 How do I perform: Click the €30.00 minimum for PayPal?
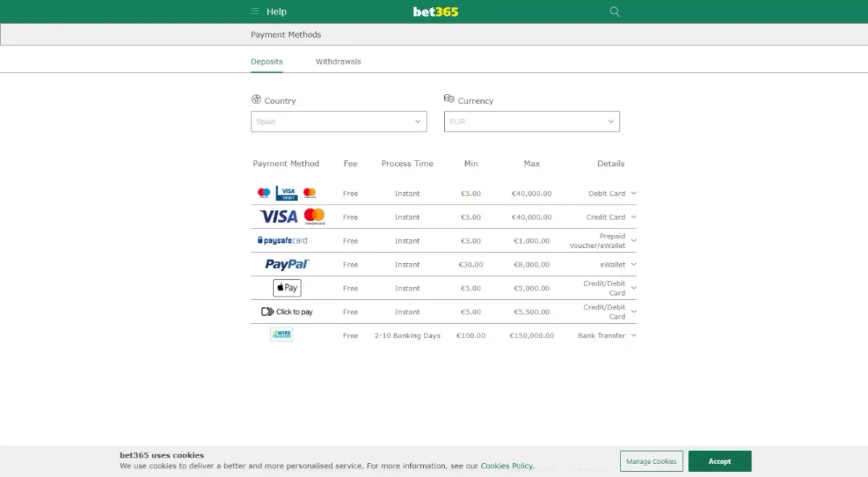[x=471, y=265]
